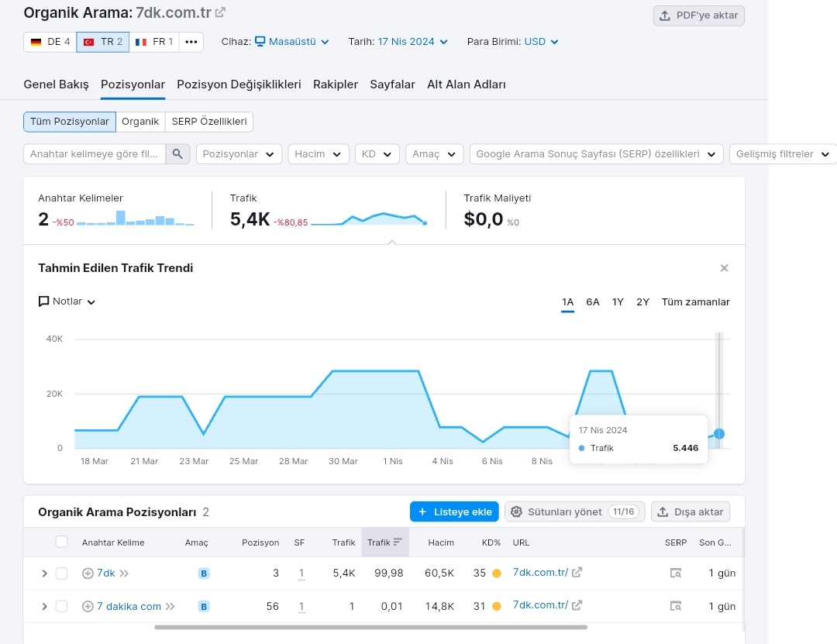Click the chart data point for 17 Nis 2024

[x=719, y=434]
